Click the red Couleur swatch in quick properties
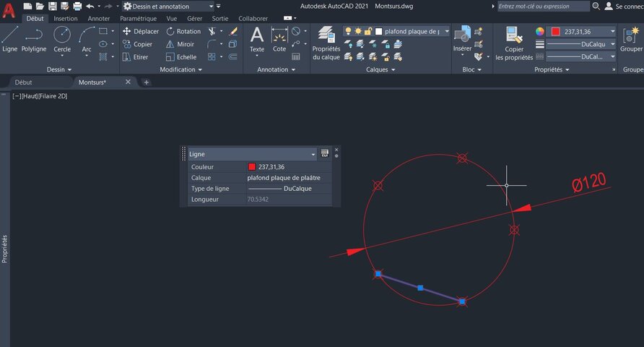This screenshot has height=347, width=644. click(x=251, y=167)
